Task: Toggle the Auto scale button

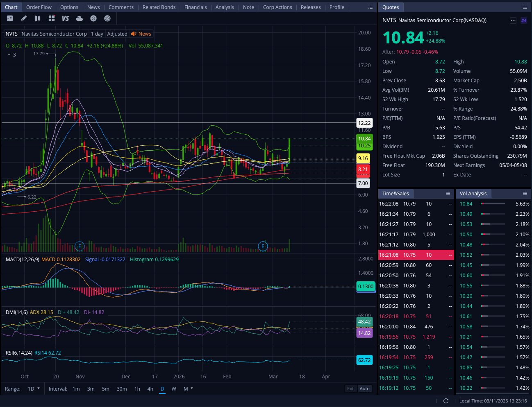Action: coord(364,389)
